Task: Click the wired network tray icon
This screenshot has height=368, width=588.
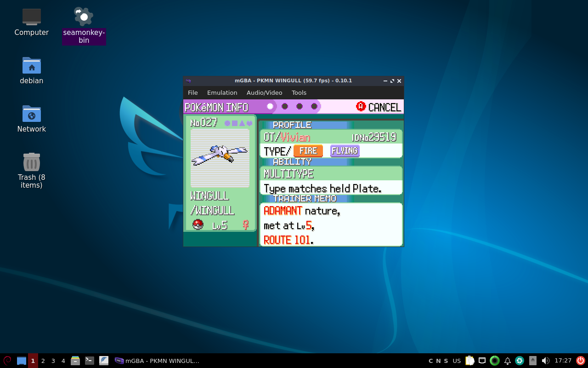Action: [482, 361]
